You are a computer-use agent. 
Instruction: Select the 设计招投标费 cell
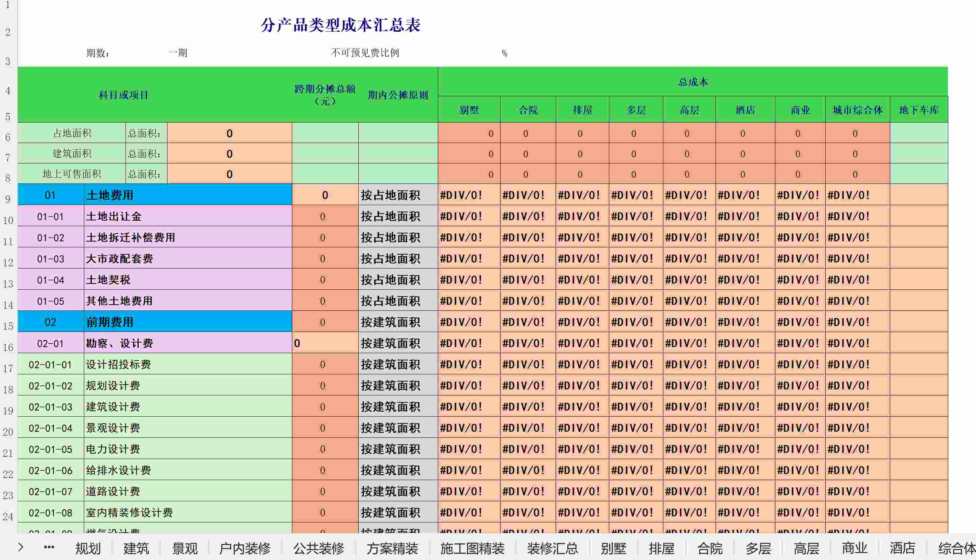[x=188, y=364]
